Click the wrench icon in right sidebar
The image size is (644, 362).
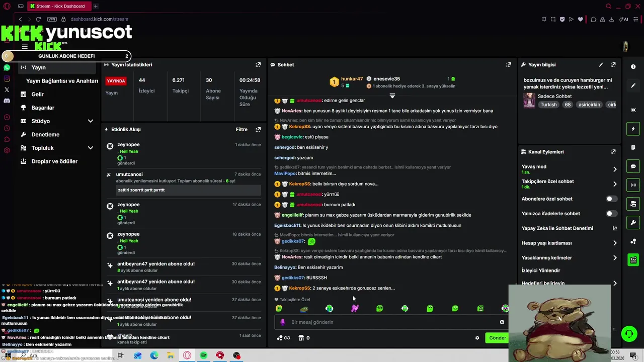633,222
